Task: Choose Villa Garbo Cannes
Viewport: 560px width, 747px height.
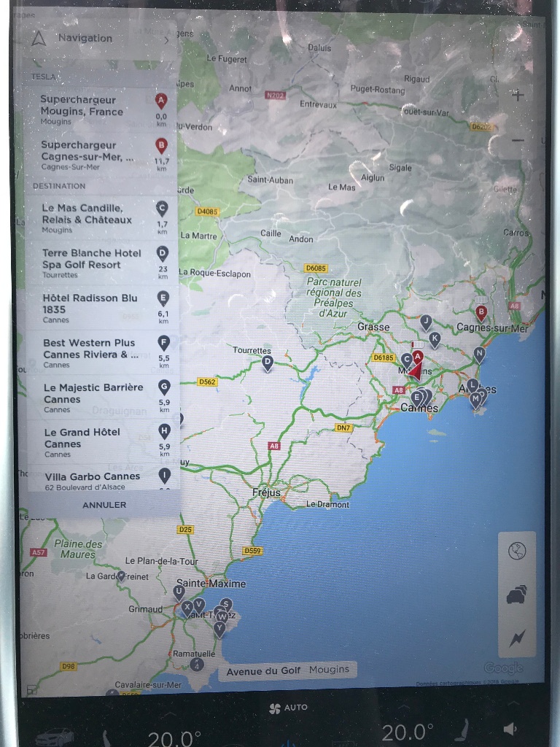Action: pyautogui.click(x=103, y=479)
